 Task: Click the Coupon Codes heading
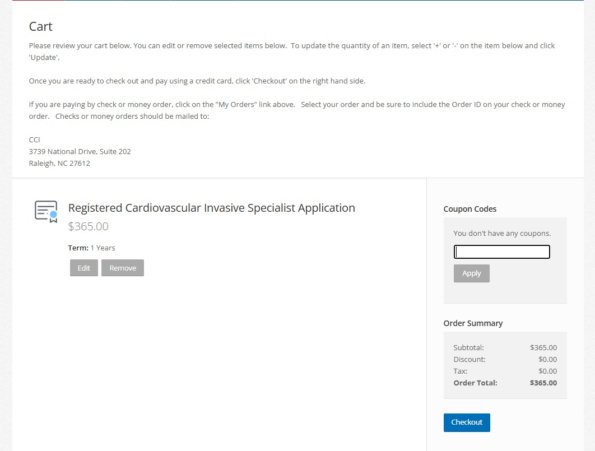point(470,209)
